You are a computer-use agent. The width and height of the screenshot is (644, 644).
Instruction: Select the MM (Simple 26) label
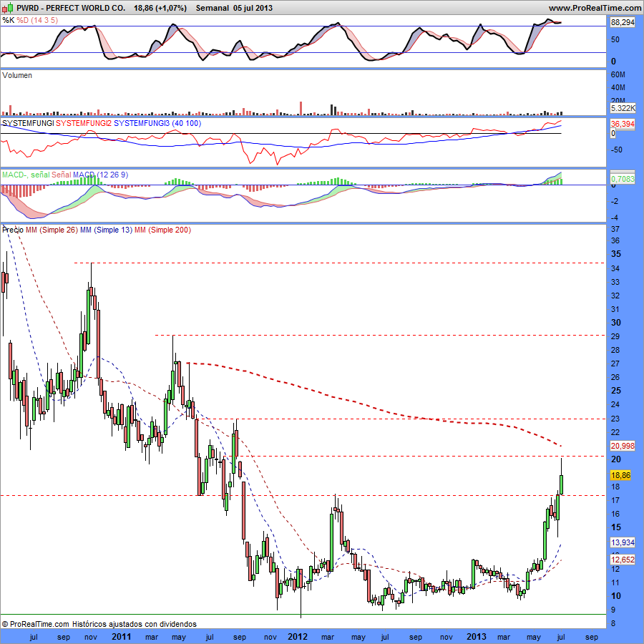pos(52,230)
